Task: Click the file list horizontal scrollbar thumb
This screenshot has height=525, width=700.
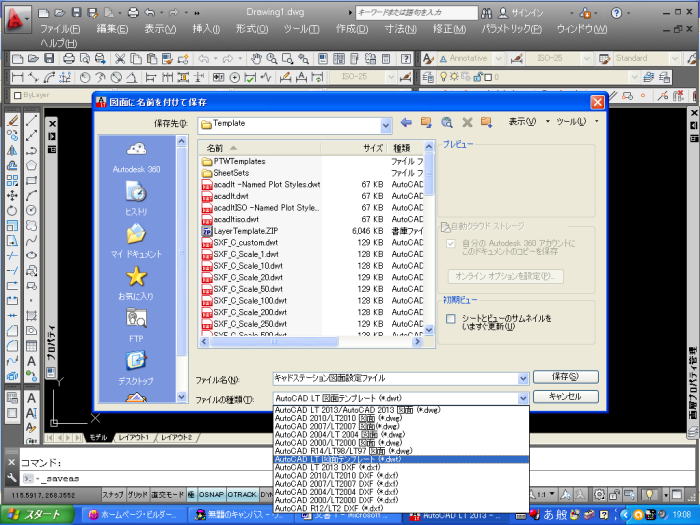Action: coord(274,342)
